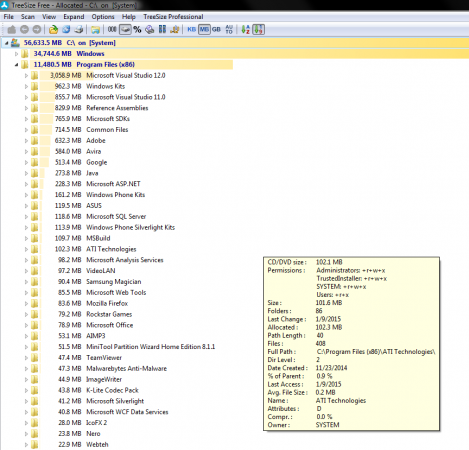The width and height of the screenshot is (469, 450).
Task: Select MiniTool Partition Wizard Home Edition row
Action: pos(128,347)
